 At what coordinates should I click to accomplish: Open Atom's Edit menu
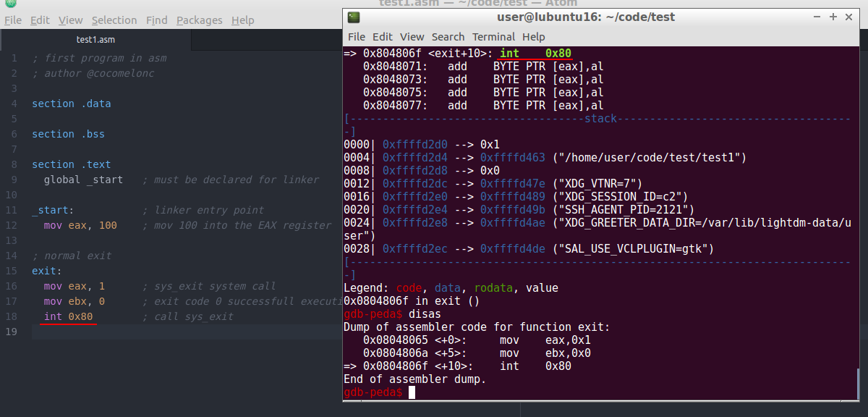point(40,20)
